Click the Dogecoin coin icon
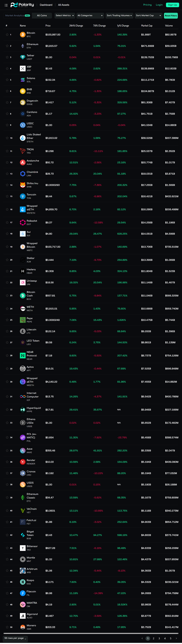The image size is (182, 644). coord(23,102)
